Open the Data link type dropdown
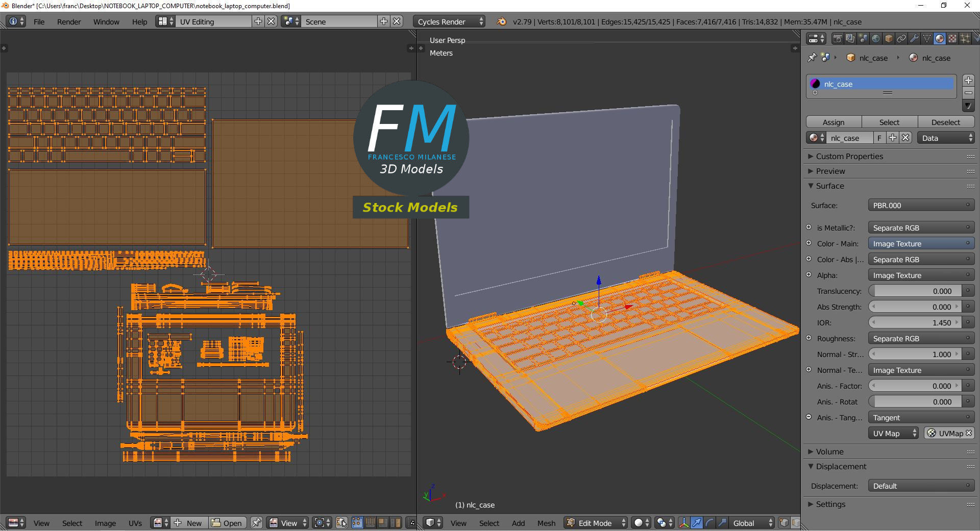 946,138
